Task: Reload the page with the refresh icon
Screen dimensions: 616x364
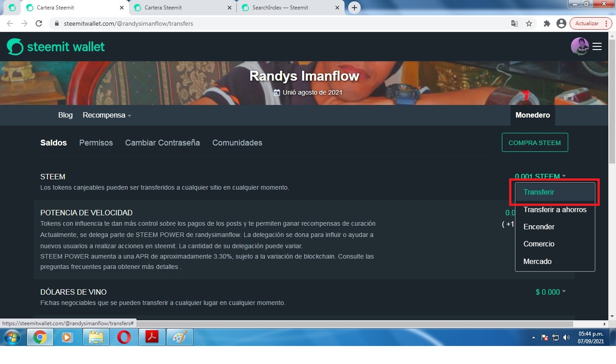Action: coord(39,23)
